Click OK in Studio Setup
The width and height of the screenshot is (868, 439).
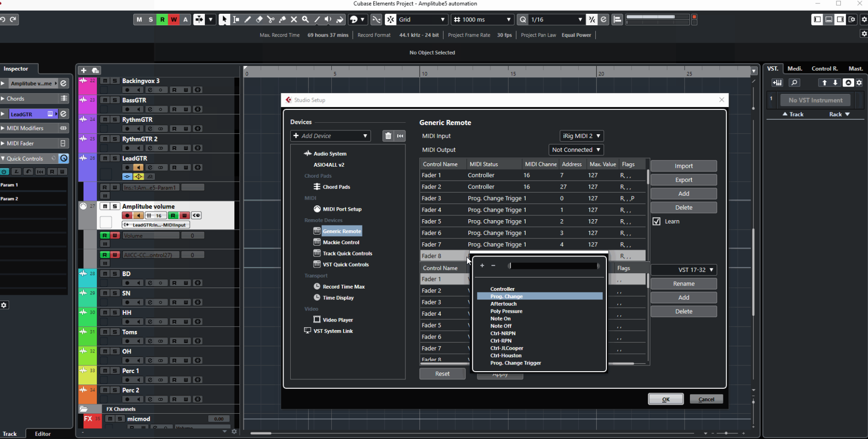click(666, 399)
